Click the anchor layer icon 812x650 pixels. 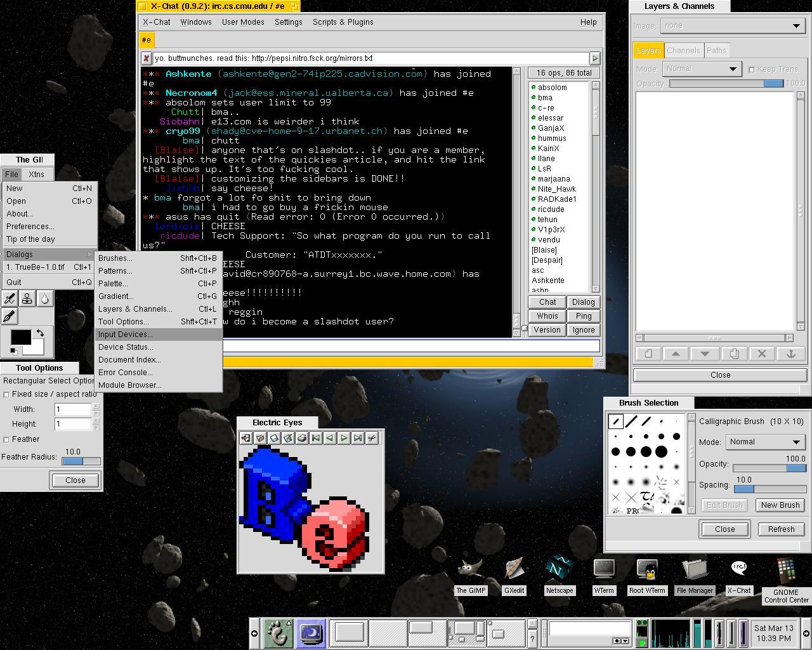pos(790,354)
